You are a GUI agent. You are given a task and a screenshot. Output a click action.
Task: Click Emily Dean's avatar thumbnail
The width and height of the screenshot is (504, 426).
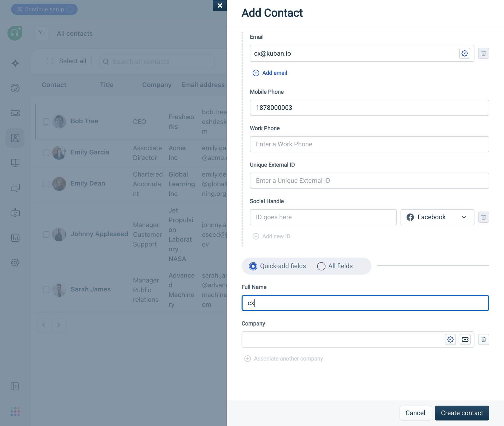pos(59,184)
